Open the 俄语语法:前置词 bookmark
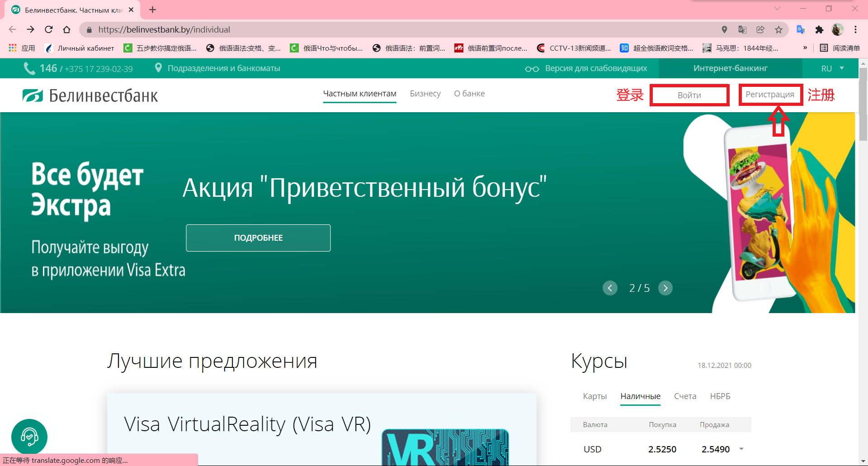The height and width of the screenshot is (466, 868). coord(409,48)
